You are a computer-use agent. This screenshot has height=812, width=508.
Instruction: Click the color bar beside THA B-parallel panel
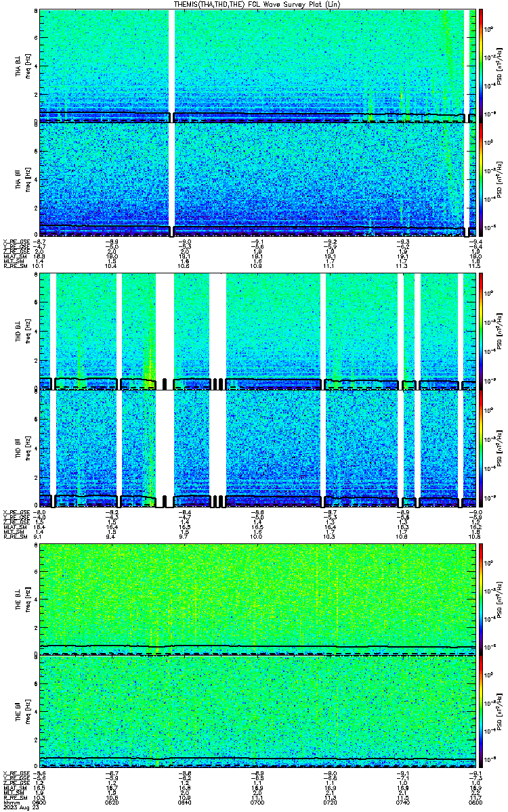click(x=482, y=180)
